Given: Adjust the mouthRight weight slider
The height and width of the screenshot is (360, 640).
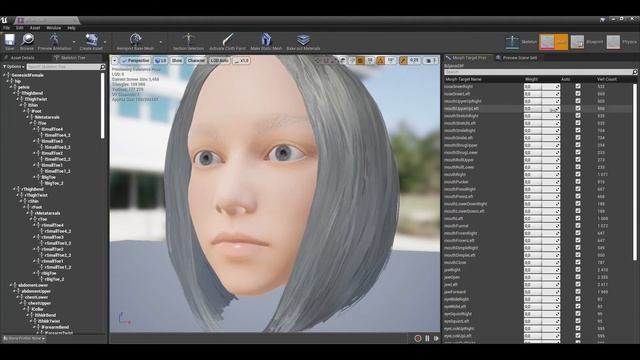Looking at the screenshot, I should pos(542,174).
